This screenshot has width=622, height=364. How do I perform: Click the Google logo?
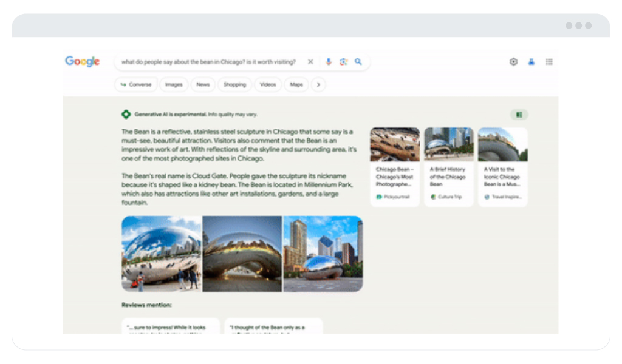(x=82, y=61)
